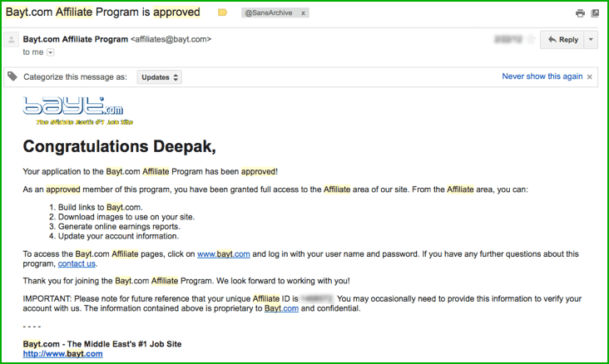Click the sender address affiliates@bayt.com
Screen dimensions: 609x364
(171, 39)
